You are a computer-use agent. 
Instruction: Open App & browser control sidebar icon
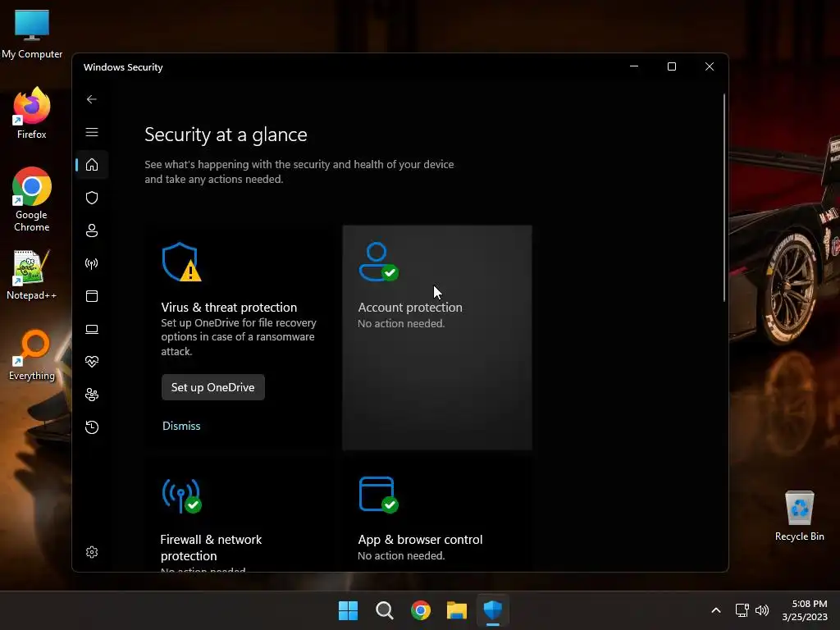[92, 296]
